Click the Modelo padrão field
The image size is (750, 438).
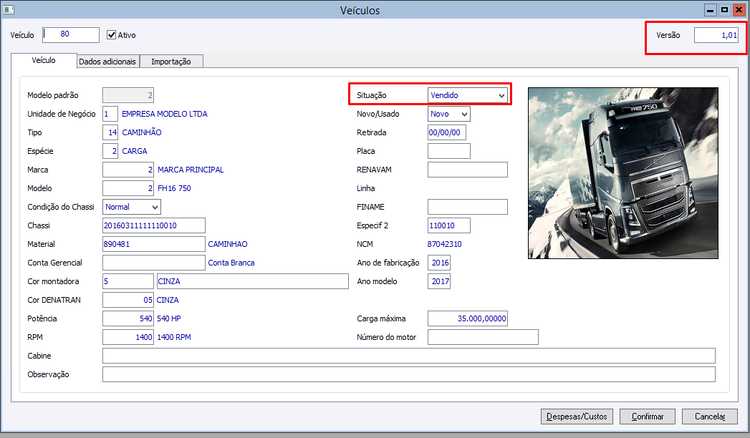(128, 95)
